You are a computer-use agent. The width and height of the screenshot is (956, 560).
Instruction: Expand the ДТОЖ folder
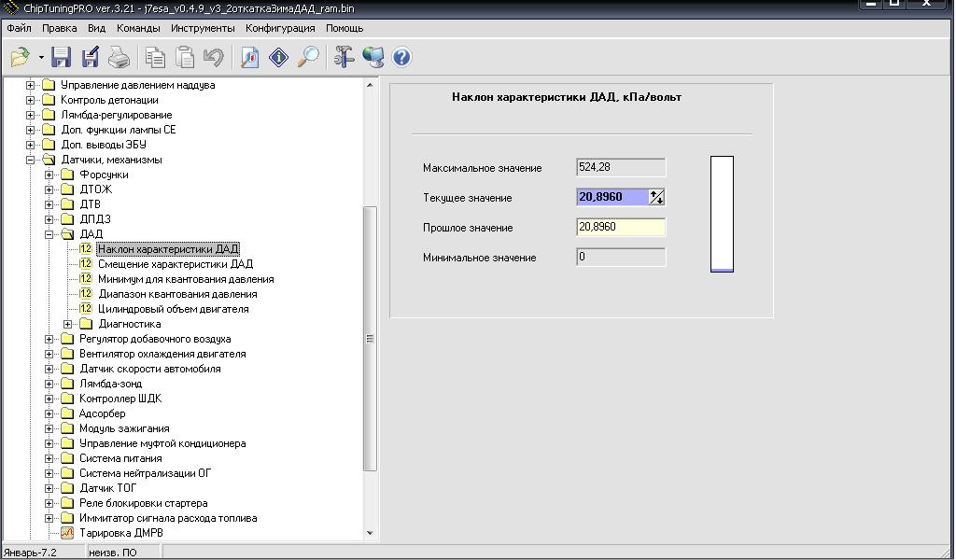[x=49, y=189]
